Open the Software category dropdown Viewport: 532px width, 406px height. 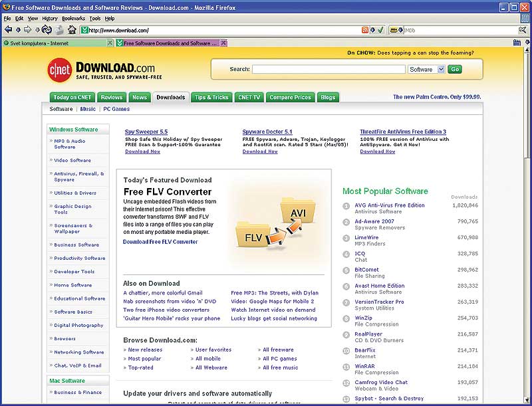[x=426, y=69]
